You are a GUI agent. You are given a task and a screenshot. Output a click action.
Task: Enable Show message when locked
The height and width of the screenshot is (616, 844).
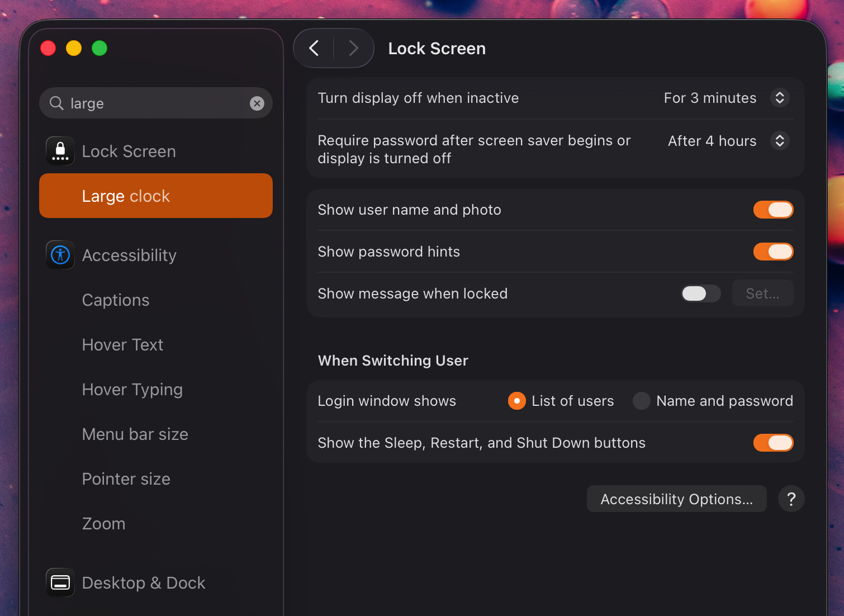[701, 293]
